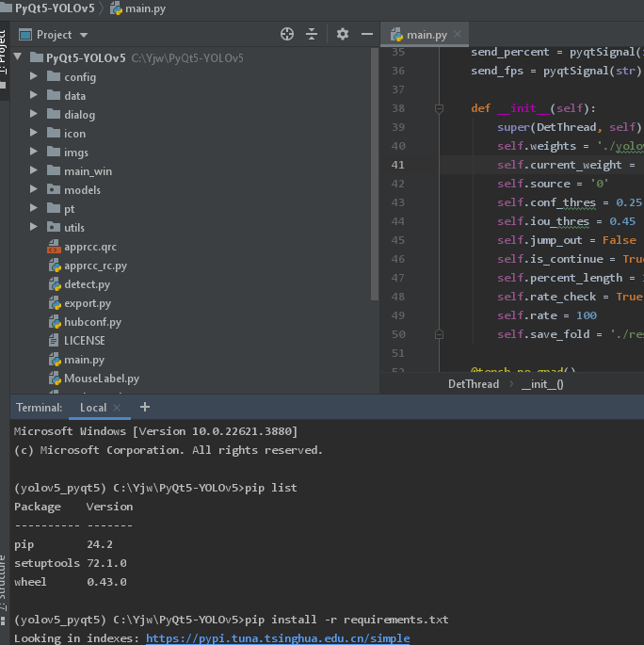Image resolution: width=644 pixels, height=645 pixels.
Task: Expand the data folder
Action: [x=34, y=95]
